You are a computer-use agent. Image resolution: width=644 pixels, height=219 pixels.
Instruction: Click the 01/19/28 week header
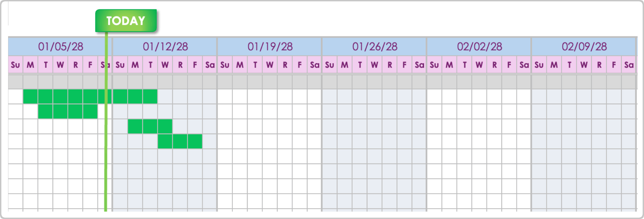click(x=270, y=46)
